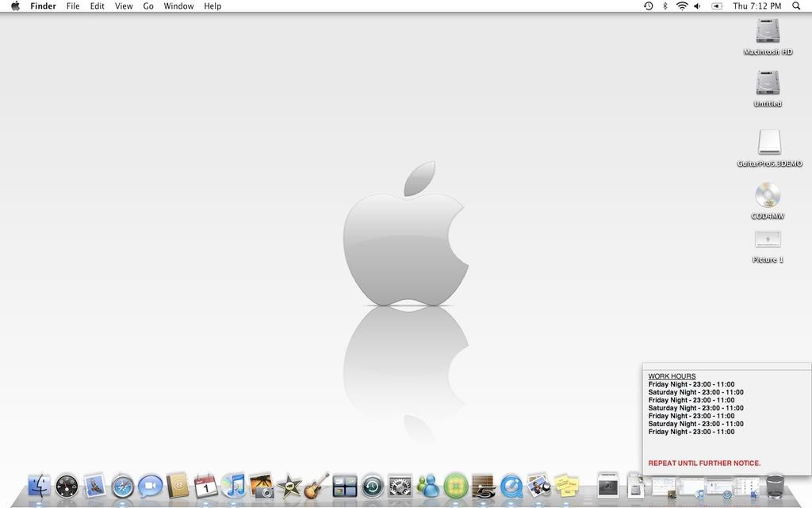Open the Help menu

(213, 6)
